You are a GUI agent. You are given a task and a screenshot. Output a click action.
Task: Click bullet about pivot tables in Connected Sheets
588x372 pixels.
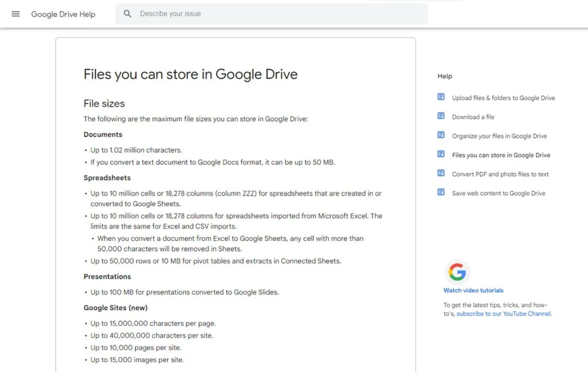216,261
